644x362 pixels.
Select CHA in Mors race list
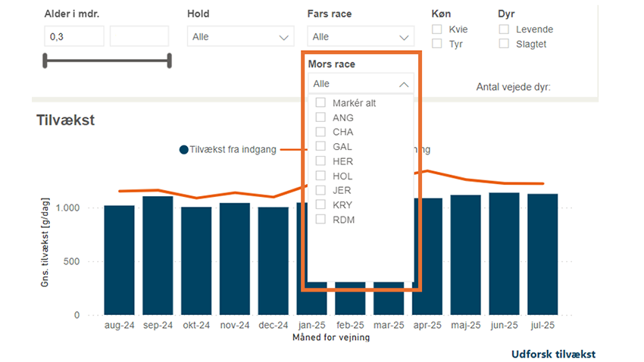tap(321, 132)
